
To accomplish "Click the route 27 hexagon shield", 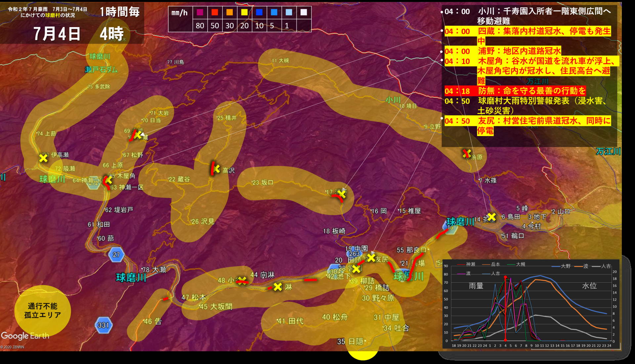I will pyautogui.click(x=116, y=255).
